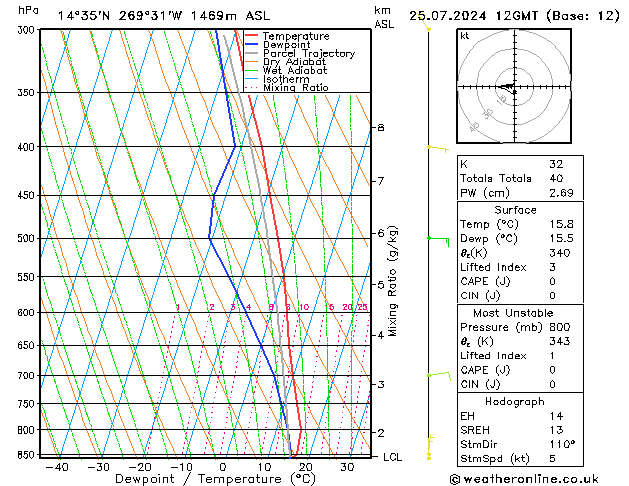Image resolution: width=629 pixels, height=486 pixels.
Task: Click the 'kt' label in the hodograph
Action: [x=465, y=36]
